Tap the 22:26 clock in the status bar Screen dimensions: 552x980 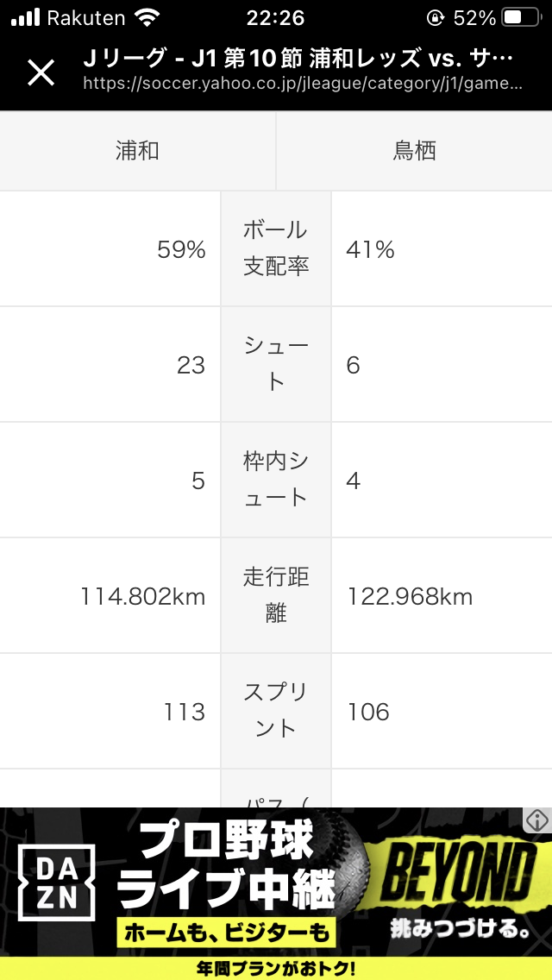[275, 17]
